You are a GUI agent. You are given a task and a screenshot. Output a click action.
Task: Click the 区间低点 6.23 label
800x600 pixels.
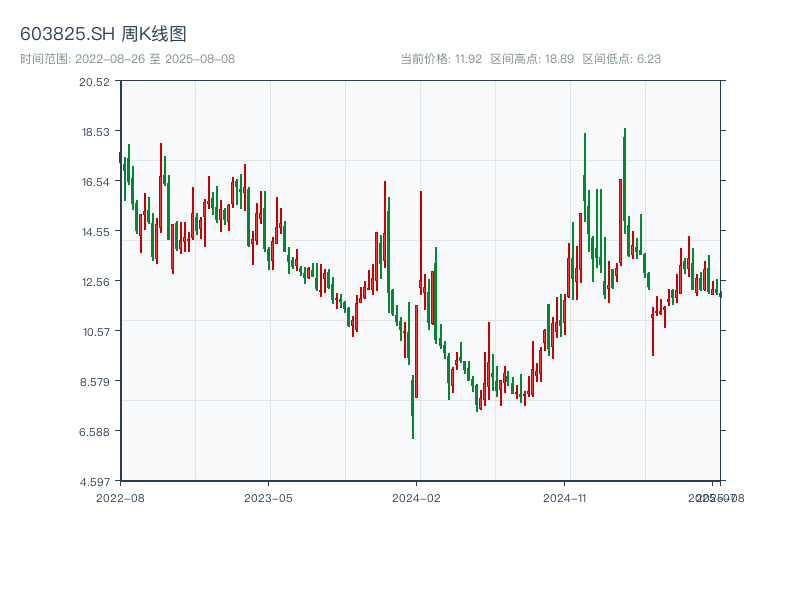621,59
